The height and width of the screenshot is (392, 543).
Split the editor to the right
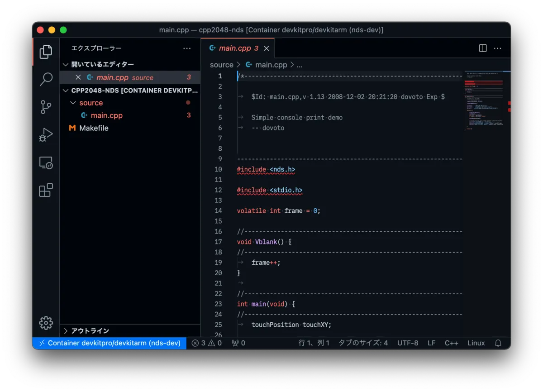[x=483, y=48]
